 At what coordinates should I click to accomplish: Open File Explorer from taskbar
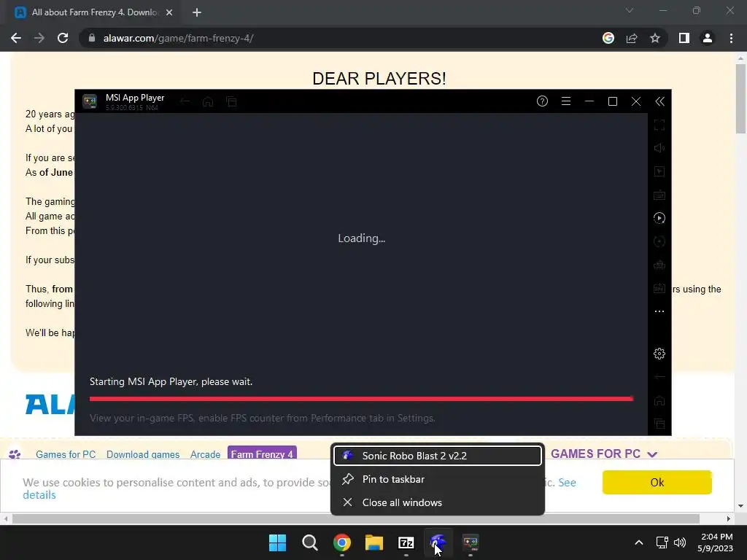(x=374, y=542)
